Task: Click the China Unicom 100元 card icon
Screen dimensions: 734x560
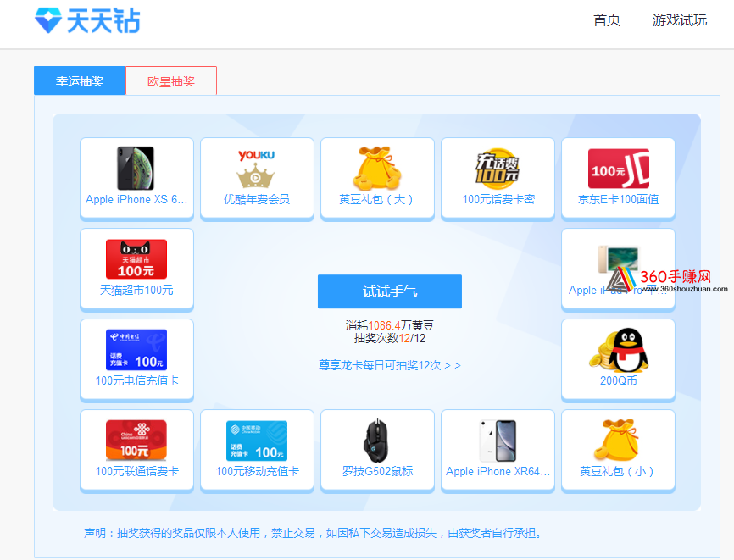Action: 136,441
